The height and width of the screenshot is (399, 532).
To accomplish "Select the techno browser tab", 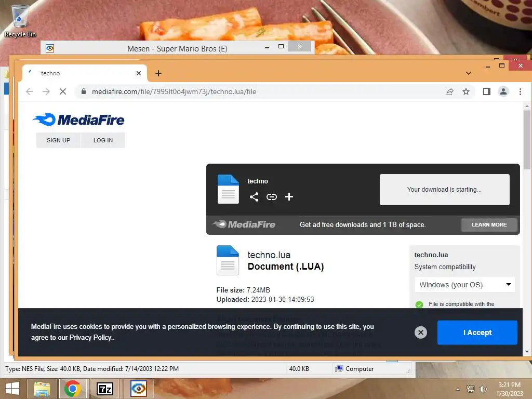I will 85,73.
